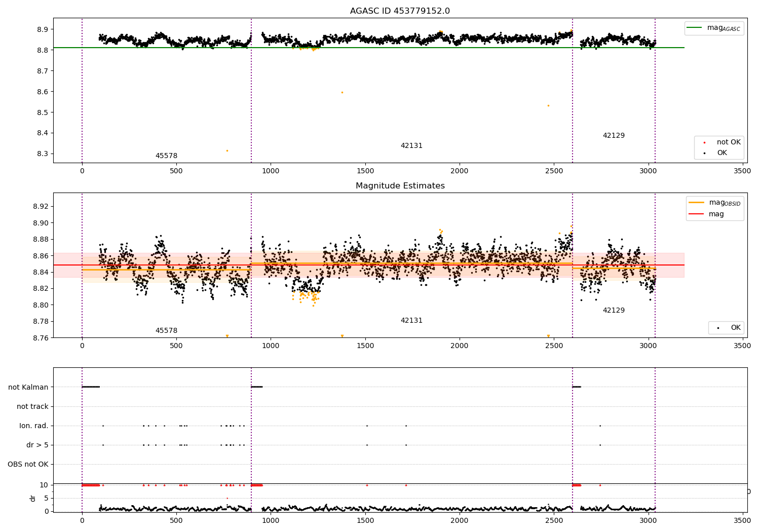
Task: Click the '42129' obsid label in top plot
Action: [614, 136]
